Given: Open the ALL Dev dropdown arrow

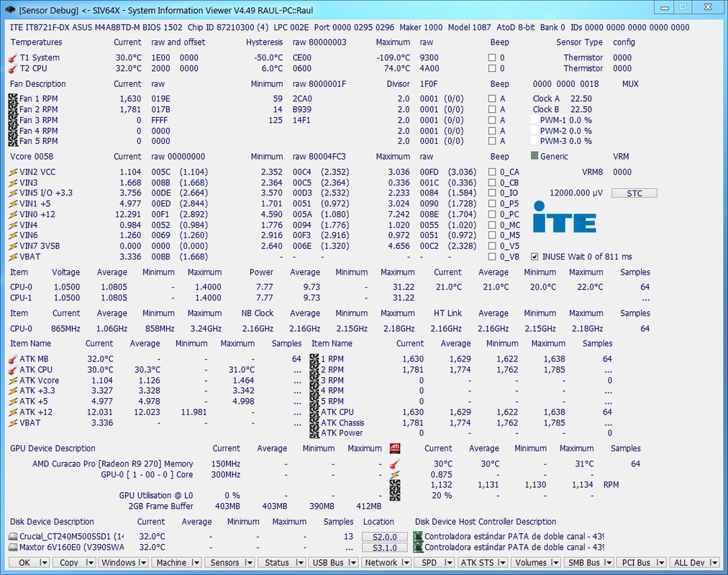Looking at the screenshot, I should tap(714, 563).
